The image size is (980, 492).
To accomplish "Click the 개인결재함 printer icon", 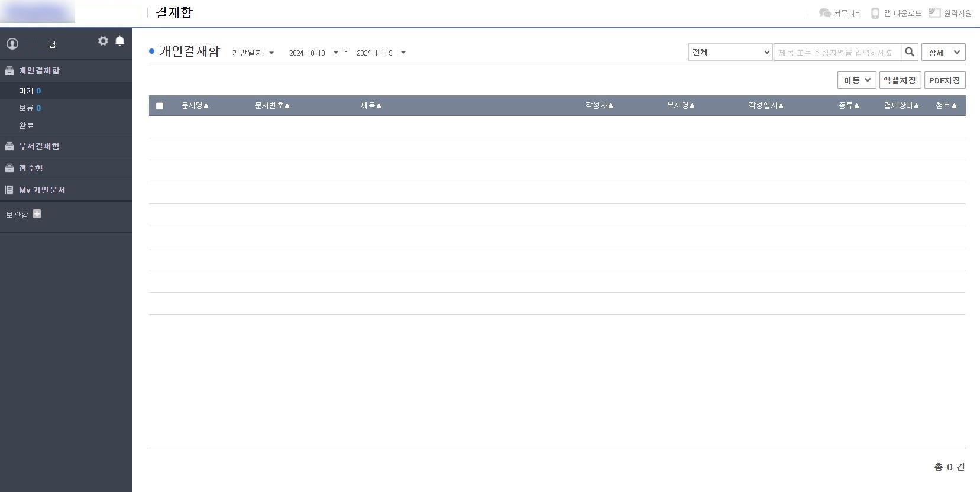I will (9, 70).
